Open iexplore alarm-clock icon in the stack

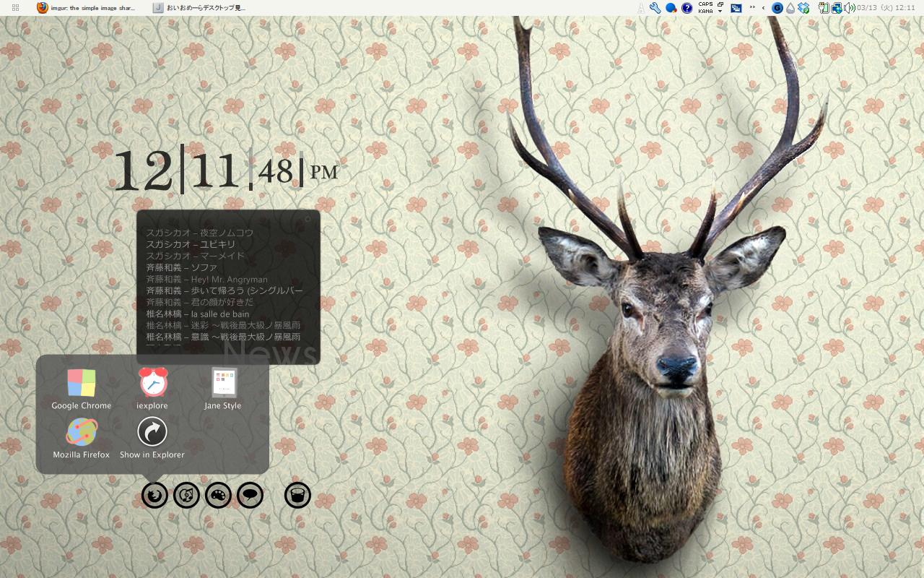click(x=153, y=382)
